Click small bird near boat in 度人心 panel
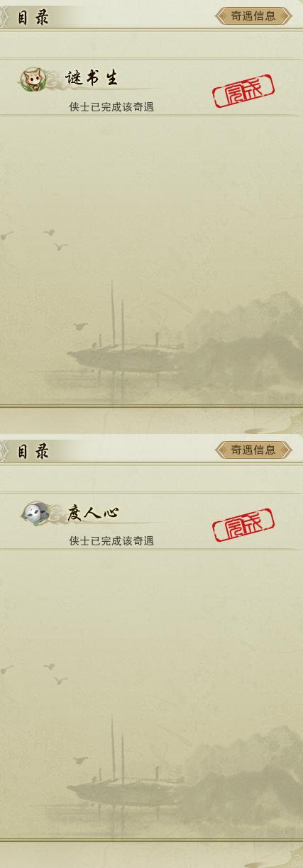Screen dimensions: 303x868 point(80,760)
